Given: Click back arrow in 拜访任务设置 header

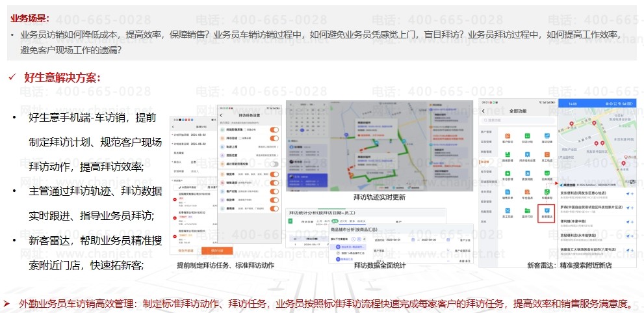Looking at the screenshot, I should pyautogui.click(x=222, y=115).
